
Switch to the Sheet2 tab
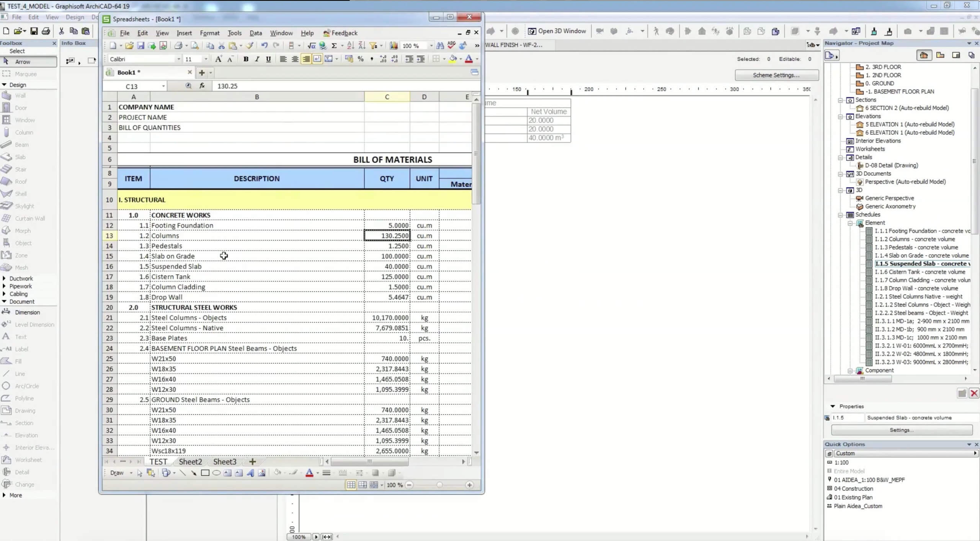point(190,462)
